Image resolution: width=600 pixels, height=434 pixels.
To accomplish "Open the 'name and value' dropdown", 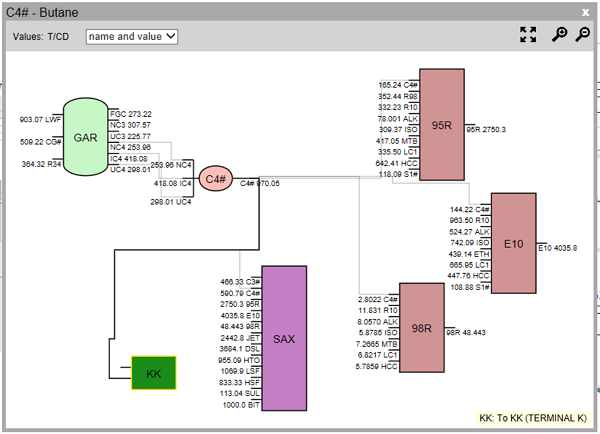I will pos(132,36).
